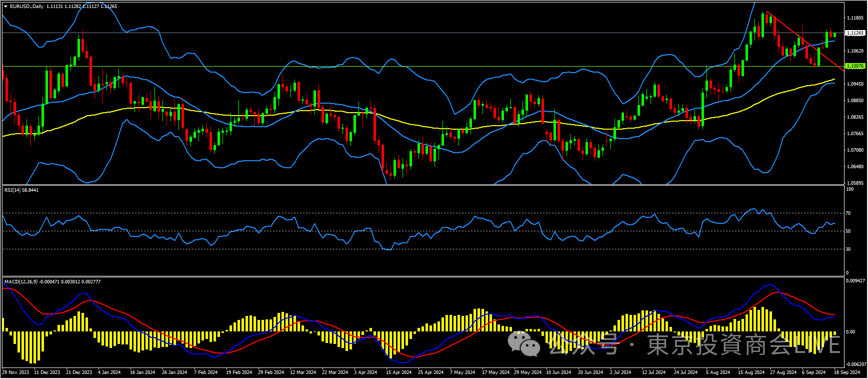This screenshot has height=379, width=868.
Task: Click the 15 Apr 2024 date label
Action: click(x=398, y=372)
